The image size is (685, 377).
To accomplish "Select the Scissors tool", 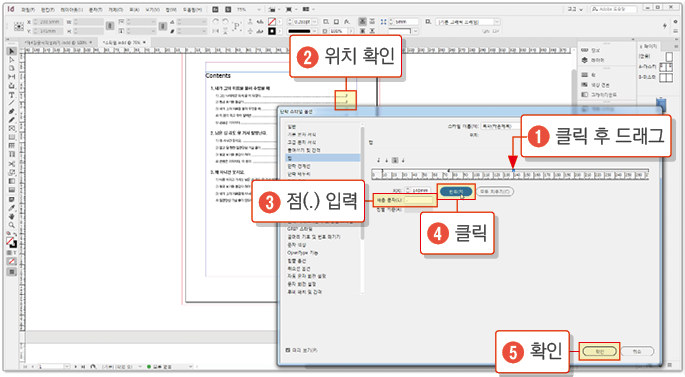I will point(12,164).
